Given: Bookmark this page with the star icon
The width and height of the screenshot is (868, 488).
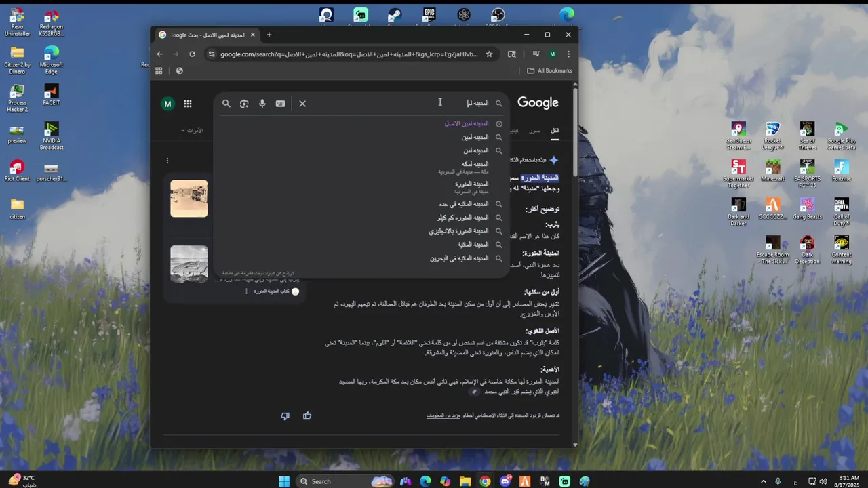Looking at the screenshot, I should (489, 54).
